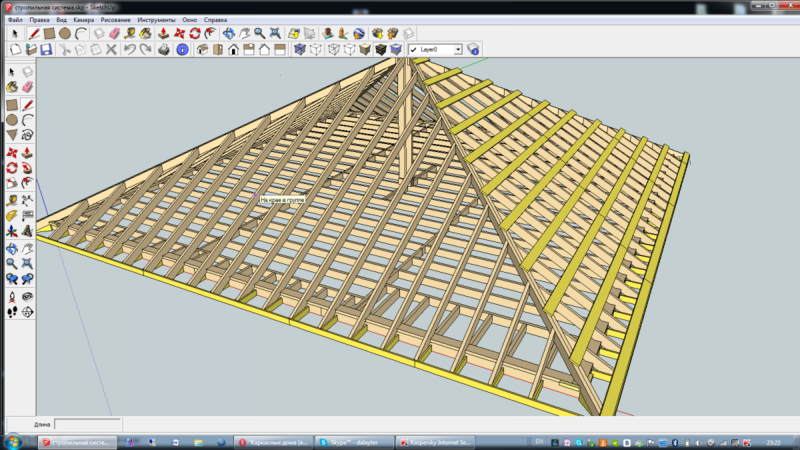800x450 pixels.
Task: Click the Save floppy disk icon
Action: pos(45,49)
